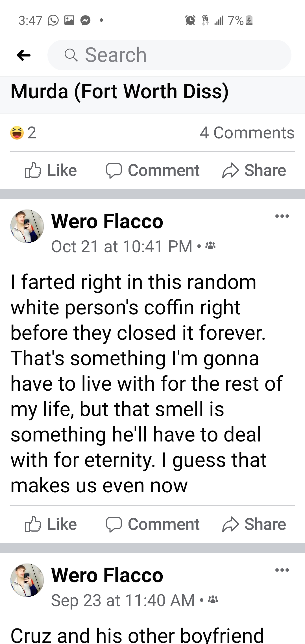305x644 pixels.
Task: Tap the back arrow icon
Action: click(x=24, y=55)
